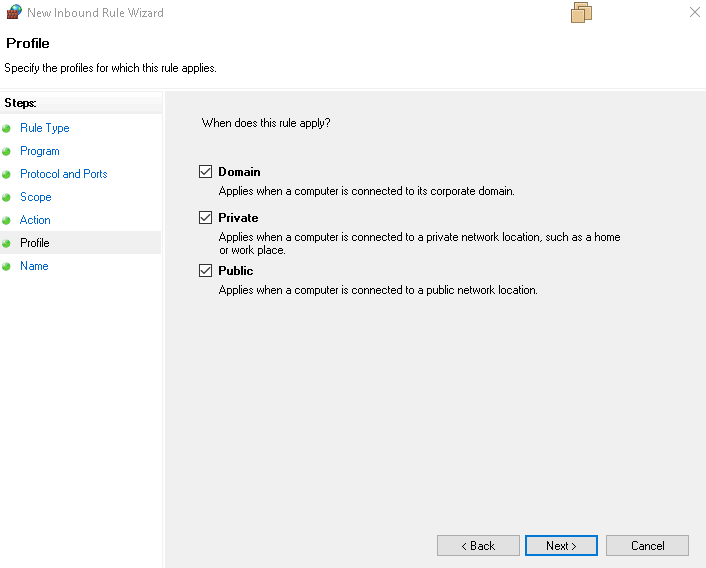706x568 pixels.
Task: Click green bullet beside Program step
Action: coord(6,152)
